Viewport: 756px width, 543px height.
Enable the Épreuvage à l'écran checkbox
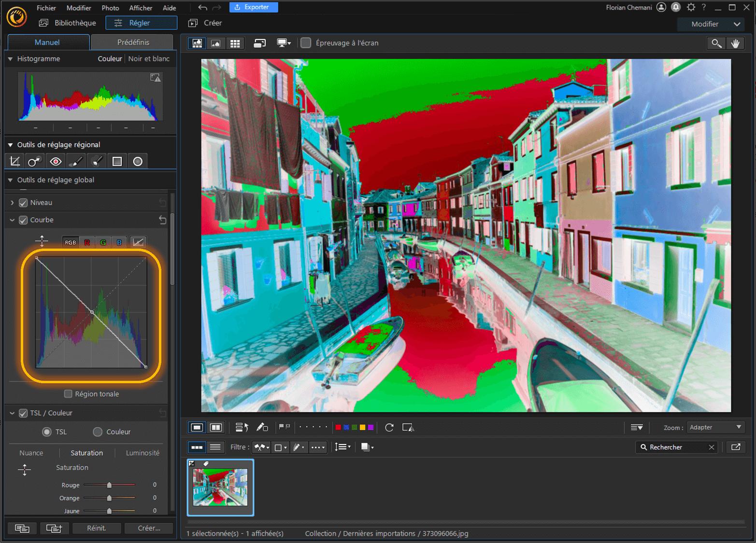point(305,43)
